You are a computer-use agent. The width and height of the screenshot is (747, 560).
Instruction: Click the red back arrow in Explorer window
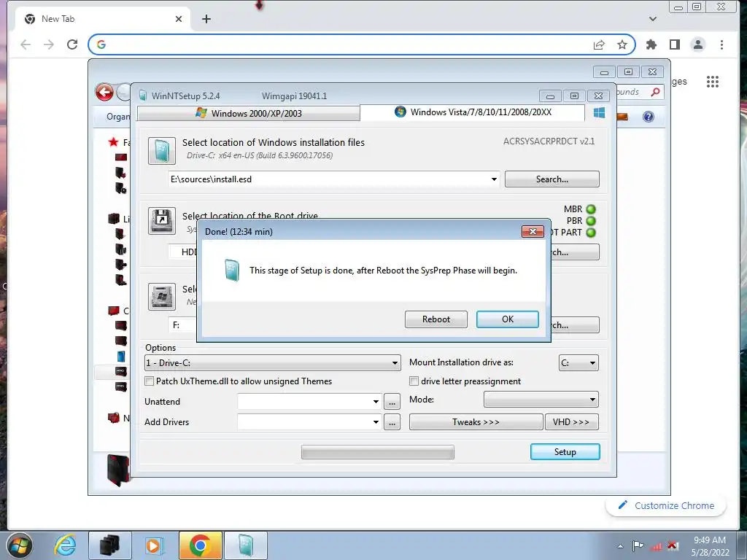[104, 93]
